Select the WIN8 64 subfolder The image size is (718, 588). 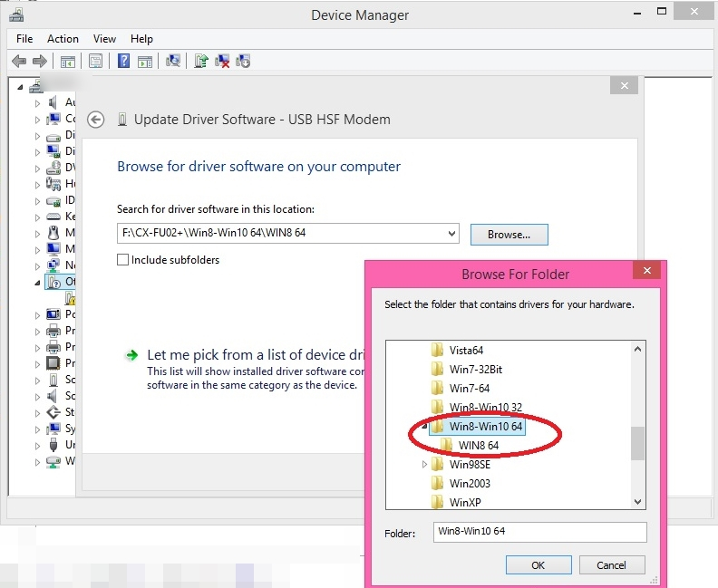(x=479, y=445)
